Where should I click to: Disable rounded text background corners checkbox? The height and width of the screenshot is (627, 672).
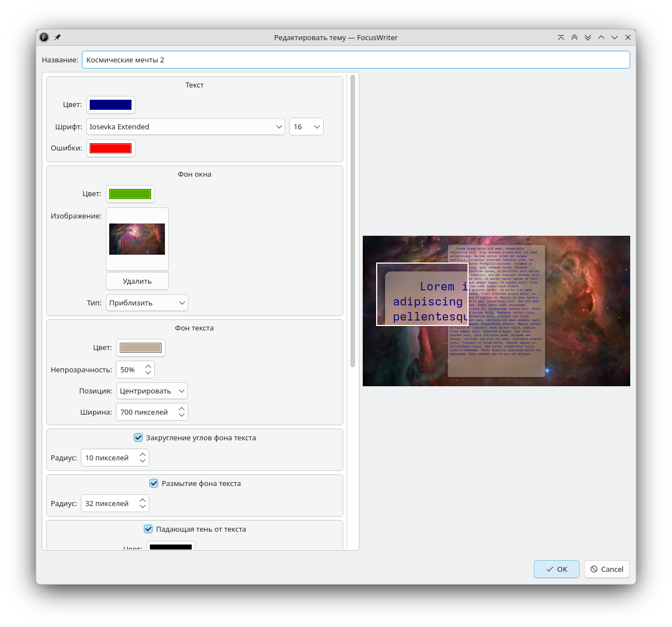click(x=138, y=438)
